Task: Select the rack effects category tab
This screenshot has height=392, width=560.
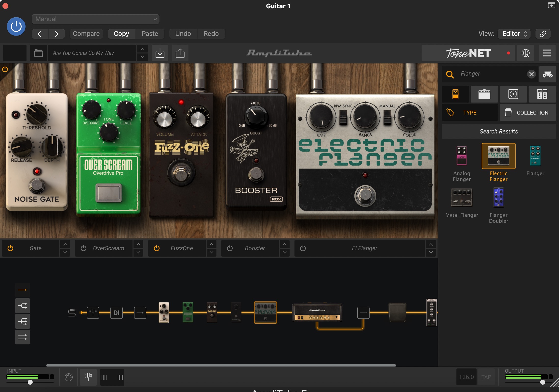Action: (x=542, y=94)
